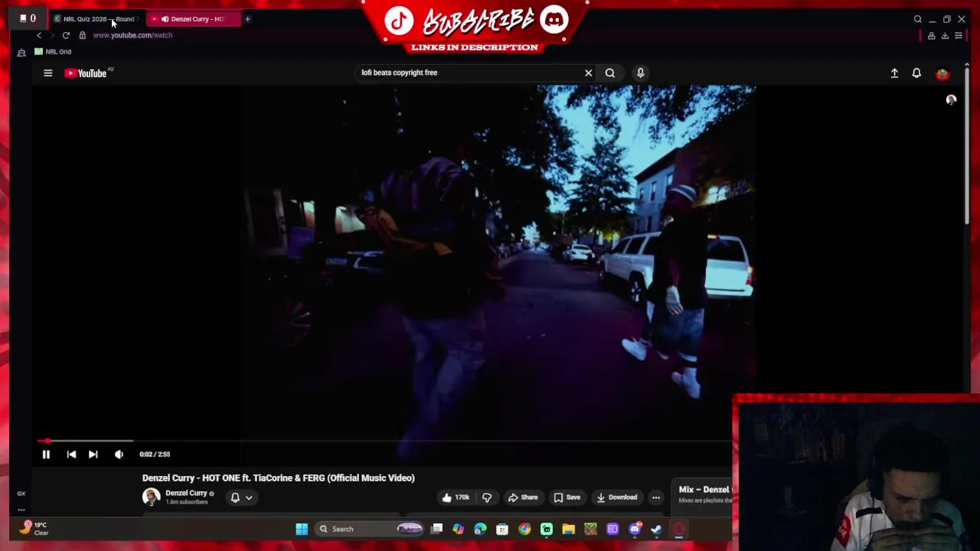This screenshot has height=551, width=980.
Task: Open the GX corner sidebar icon
Action: (21, 494)
